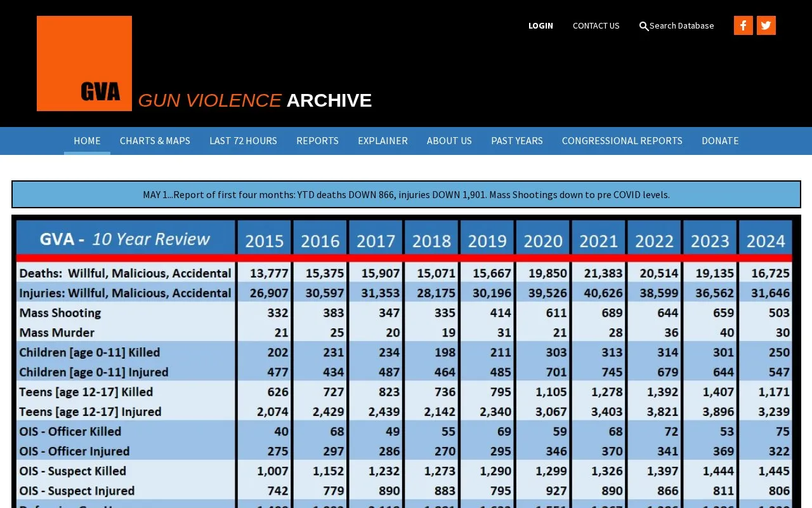Click the orange GVA logo
This screenshot has height=508, width=812.
click(x=84, y=63)
